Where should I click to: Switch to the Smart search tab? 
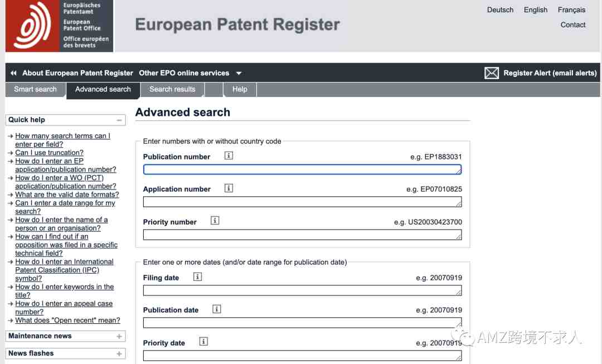(x=35, y=89)
